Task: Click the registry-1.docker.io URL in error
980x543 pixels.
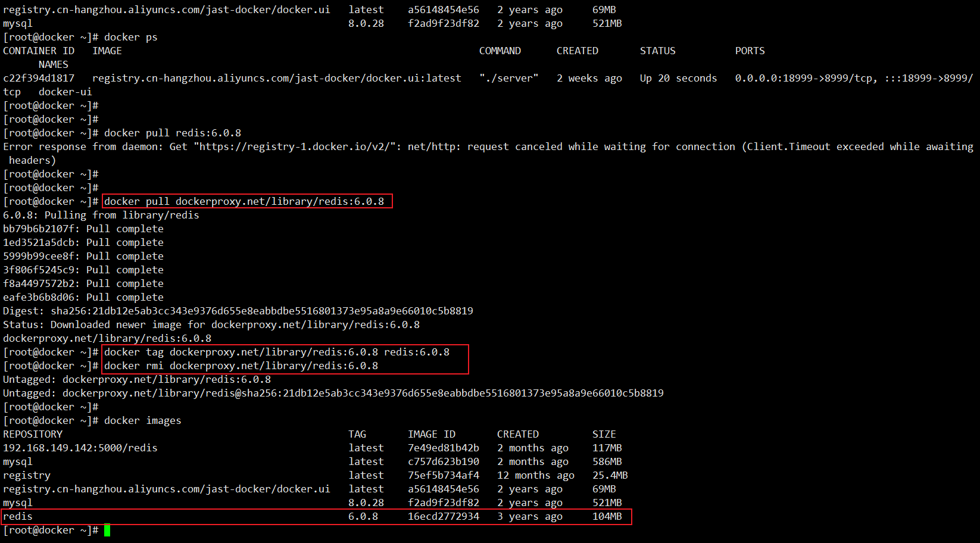Action: tap(295, 146)
